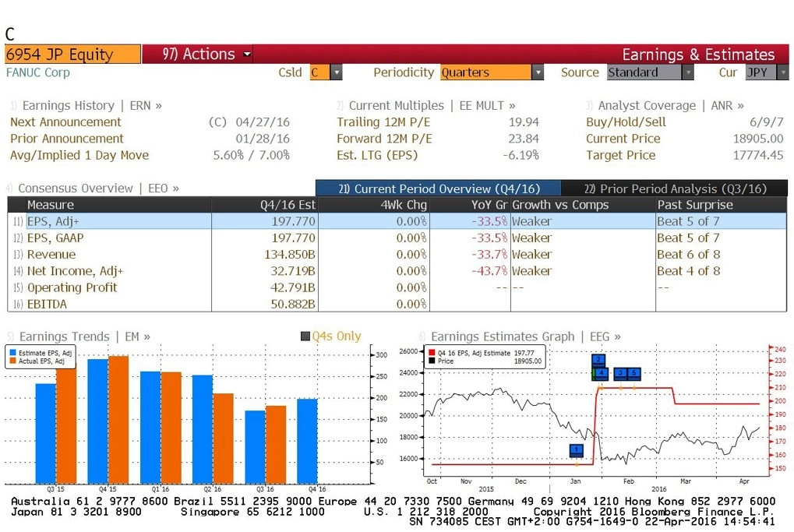This screenshot has height=532, width=794.
Task: Click the 6954 JP Equity ticker field
Action: (73, 55)
